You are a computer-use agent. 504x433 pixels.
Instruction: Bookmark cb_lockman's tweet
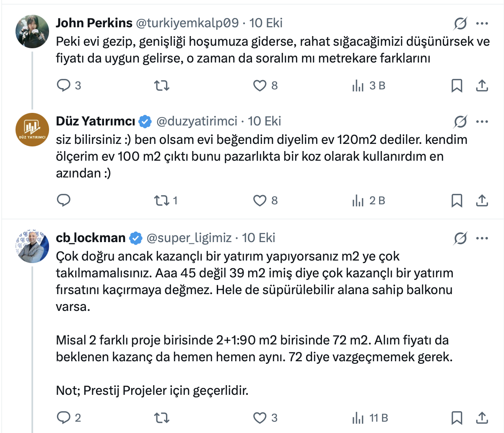457,418
